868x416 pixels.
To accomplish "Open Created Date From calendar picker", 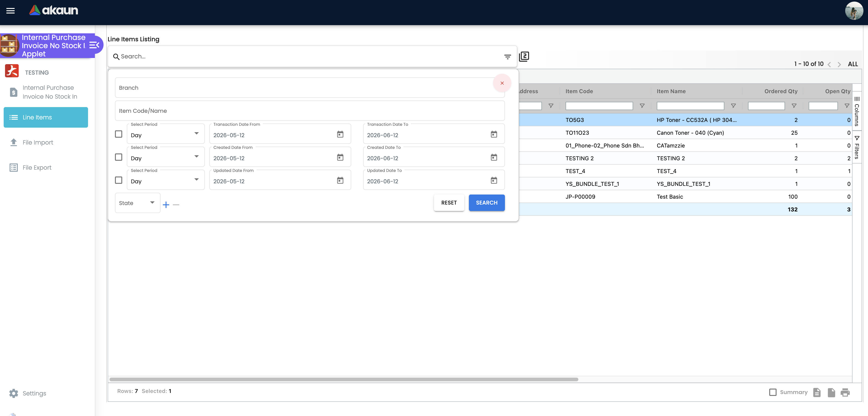I will point(340,157).
